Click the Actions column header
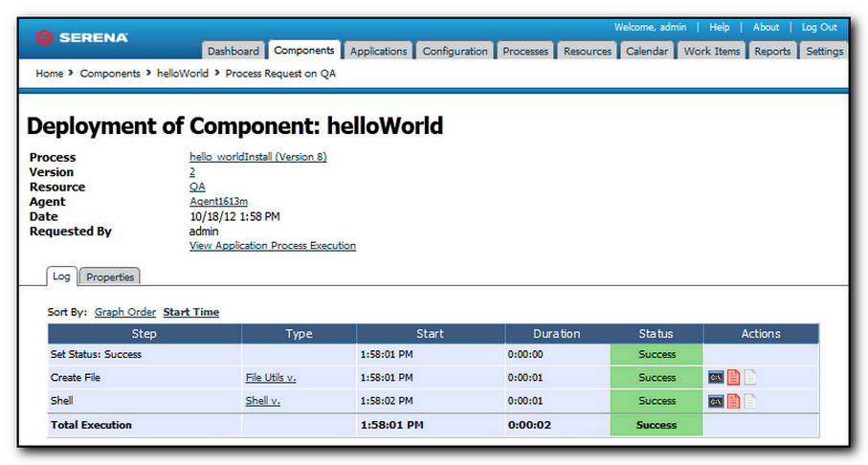 point(761,334)
